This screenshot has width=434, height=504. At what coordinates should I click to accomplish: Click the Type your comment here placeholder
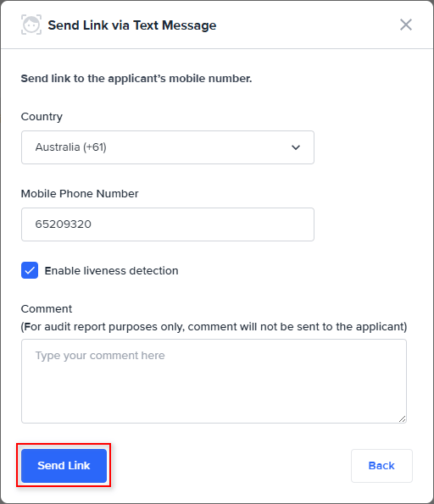pos(100,356)
